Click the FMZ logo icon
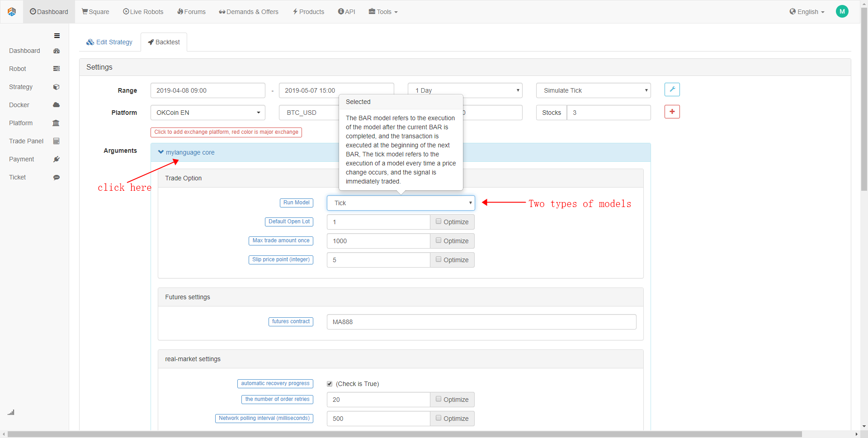 point(12,12)
